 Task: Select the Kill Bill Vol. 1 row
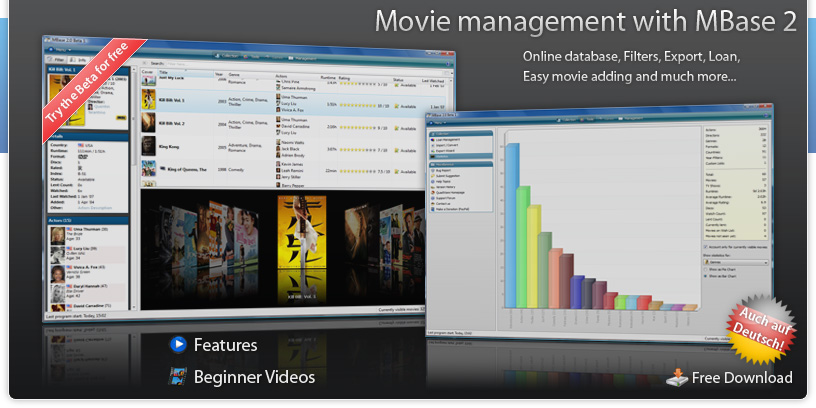(x=294, y=101)
